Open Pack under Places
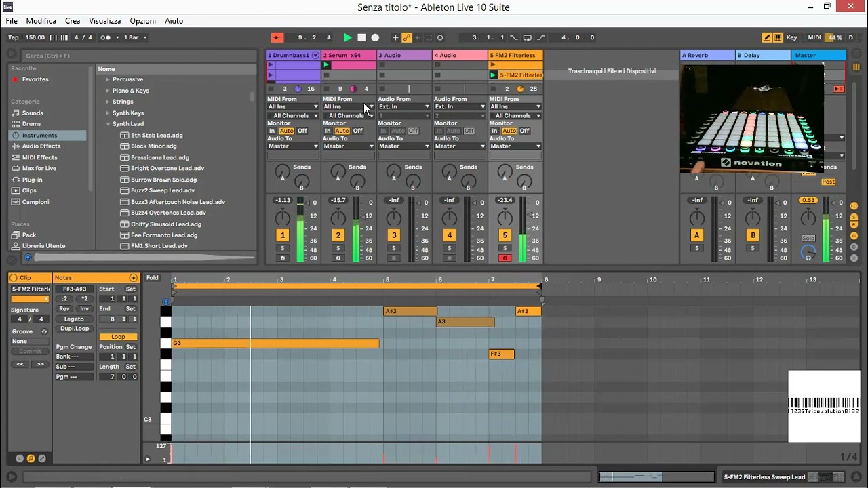The image size is (868, 488). point(29,235)
